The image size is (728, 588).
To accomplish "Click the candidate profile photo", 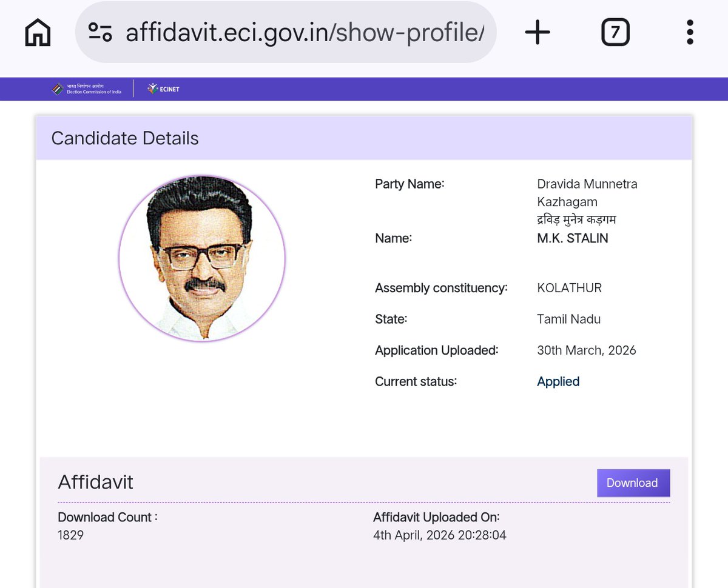I will pyautogui.click(x=202, y=258).
